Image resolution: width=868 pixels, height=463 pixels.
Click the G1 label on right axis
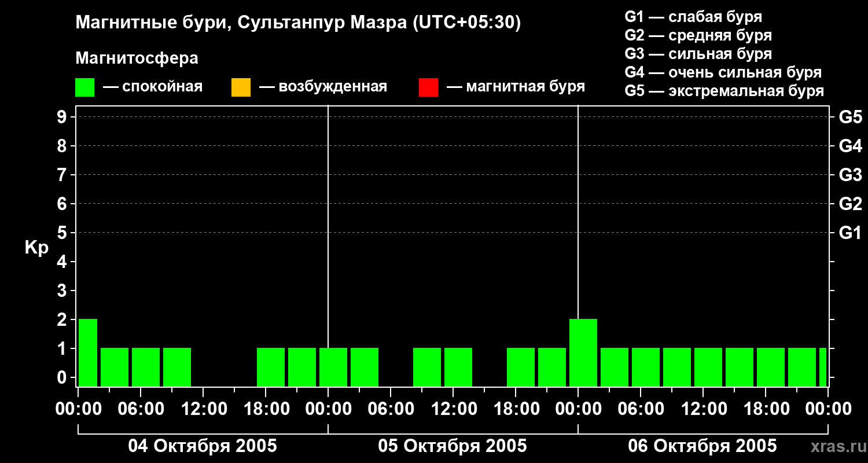coord(851,233)
